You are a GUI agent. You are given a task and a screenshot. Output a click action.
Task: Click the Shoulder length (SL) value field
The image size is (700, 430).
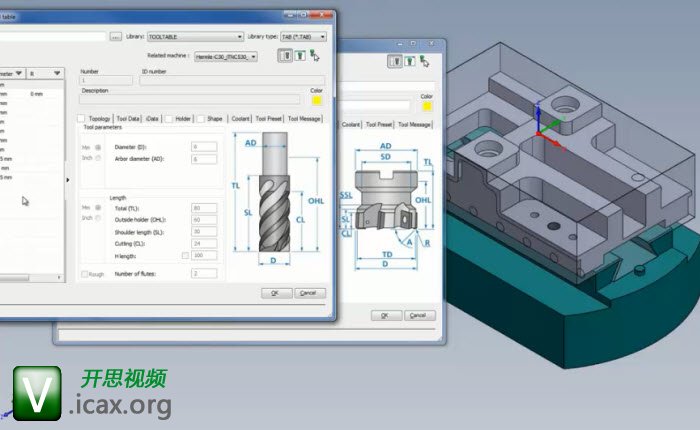(204, 232)
